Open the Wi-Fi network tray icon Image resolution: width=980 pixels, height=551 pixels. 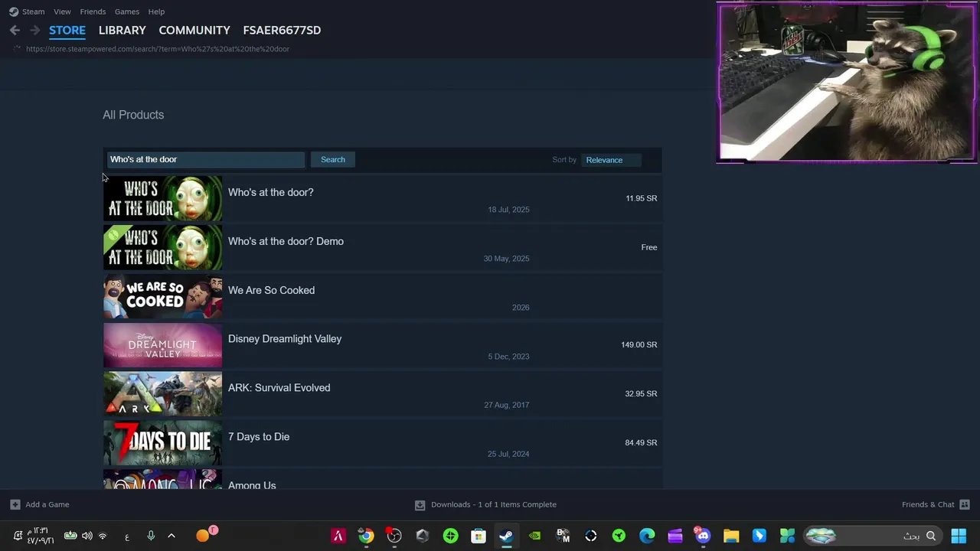click(103, 536)
